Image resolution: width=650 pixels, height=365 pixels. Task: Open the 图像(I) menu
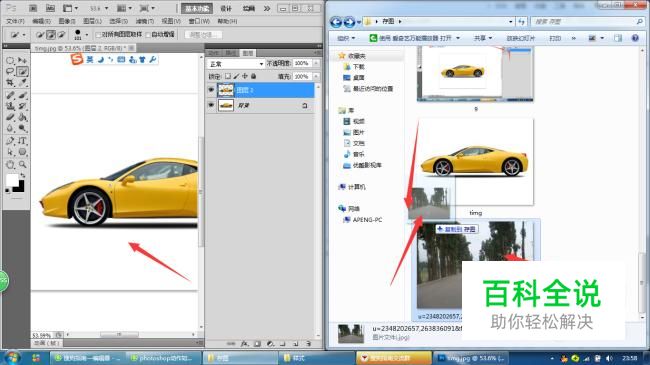coord(67,21)
